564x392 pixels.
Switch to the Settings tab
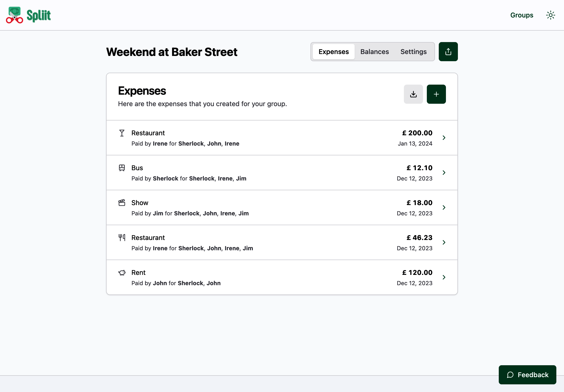413,52
